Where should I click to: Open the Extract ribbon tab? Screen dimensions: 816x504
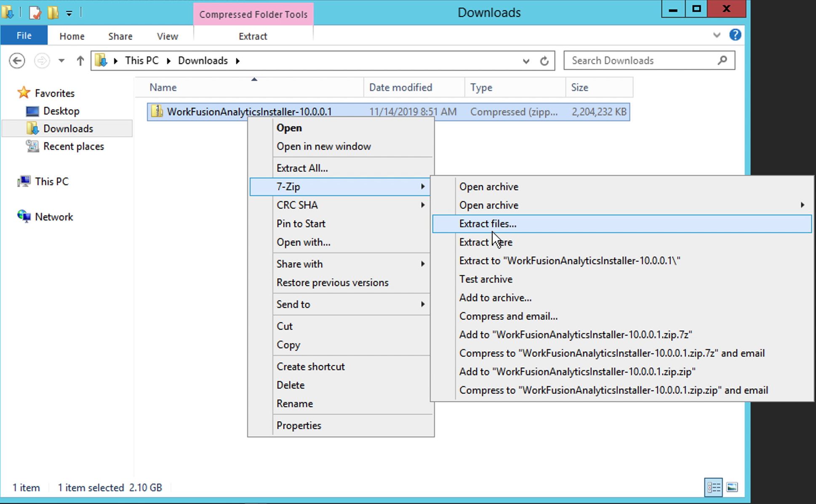tap(253, 36)
